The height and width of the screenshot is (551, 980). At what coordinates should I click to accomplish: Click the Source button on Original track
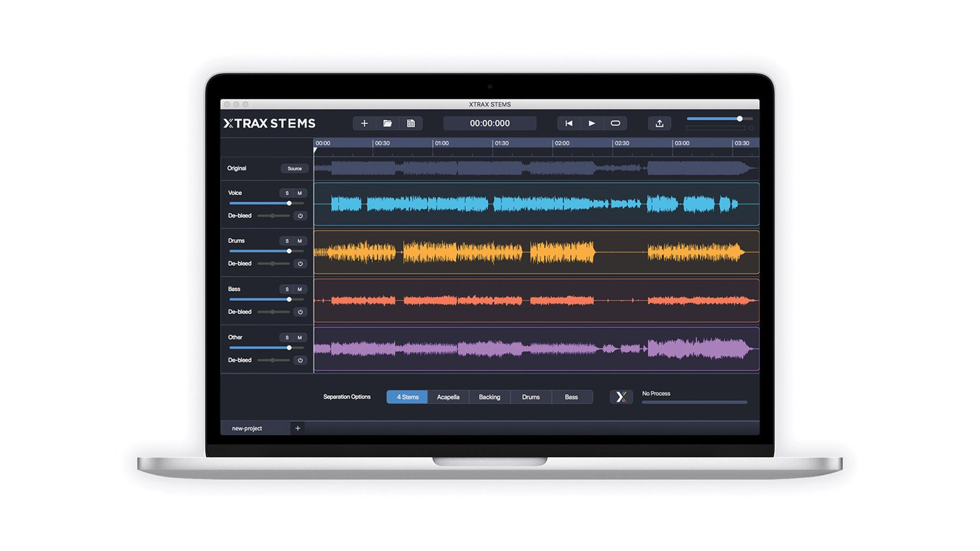point(295,168)
